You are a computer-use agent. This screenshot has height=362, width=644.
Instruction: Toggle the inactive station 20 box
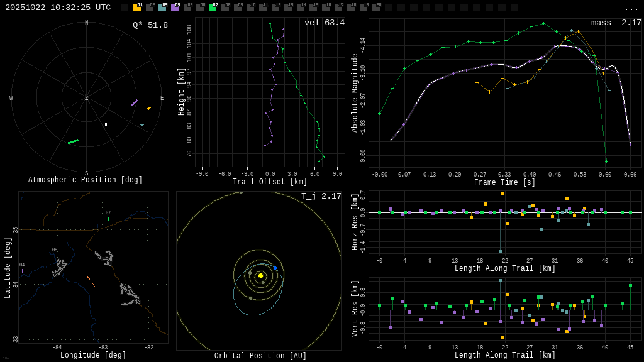point(376,8)
